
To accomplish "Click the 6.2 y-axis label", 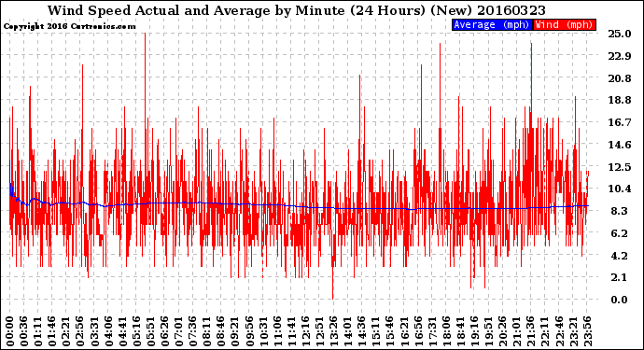I will coord(620,233).
